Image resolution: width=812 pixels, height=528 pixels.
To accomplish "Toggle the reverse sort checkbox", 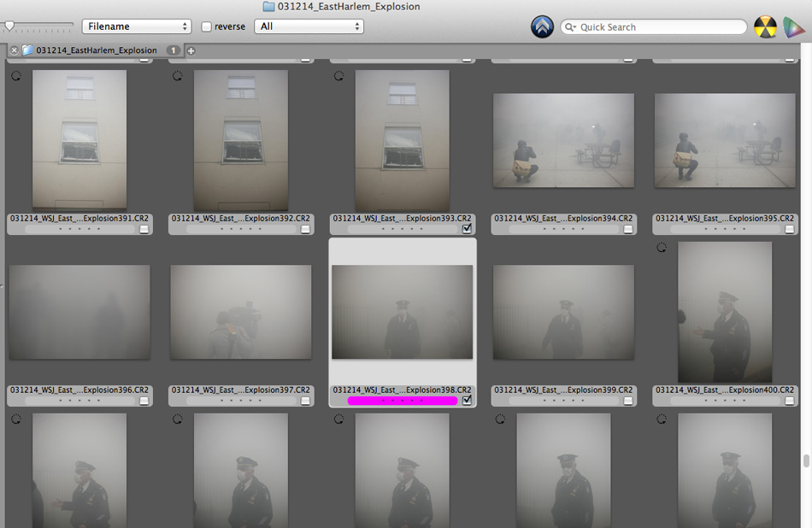I will tap(206, 26).
